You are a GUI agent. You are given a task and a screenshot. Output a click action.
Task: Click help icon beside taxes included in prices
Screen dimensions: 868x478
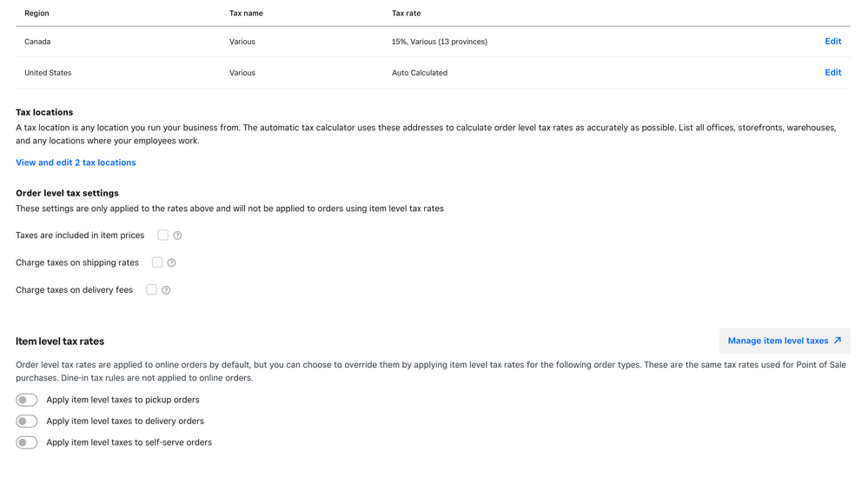(x=177, y=236)
